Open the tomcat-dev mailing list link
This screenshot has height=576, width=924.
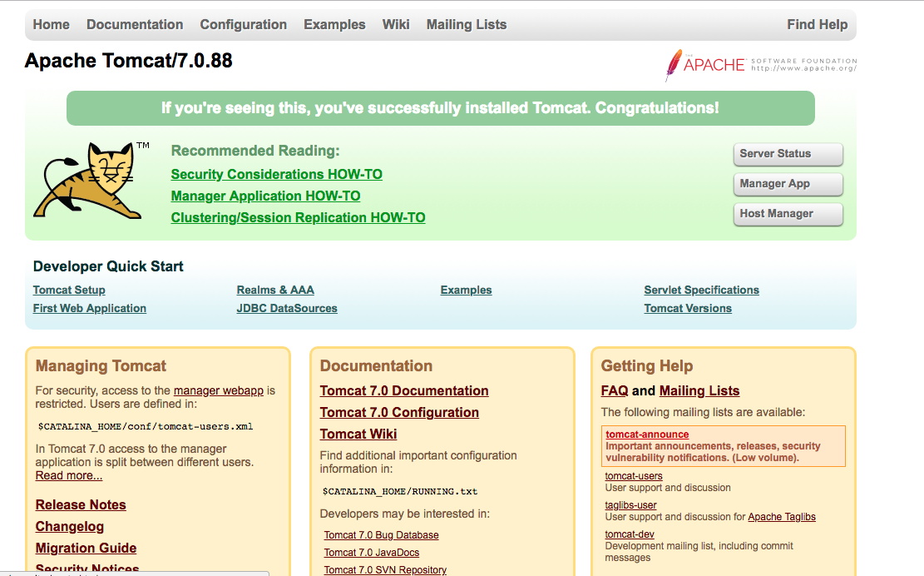630,534
